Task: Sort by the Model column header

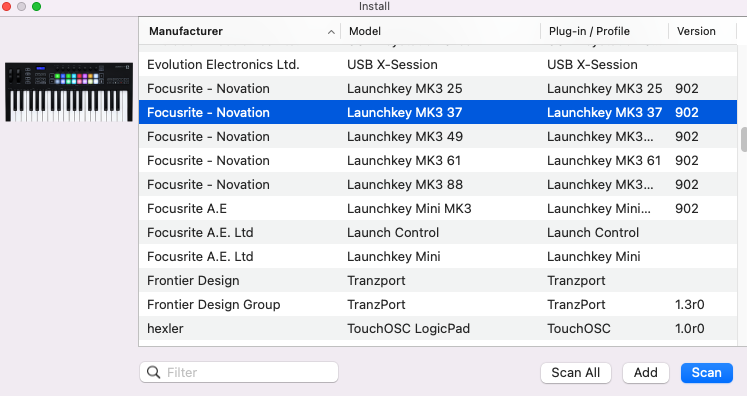Action: 441,31
